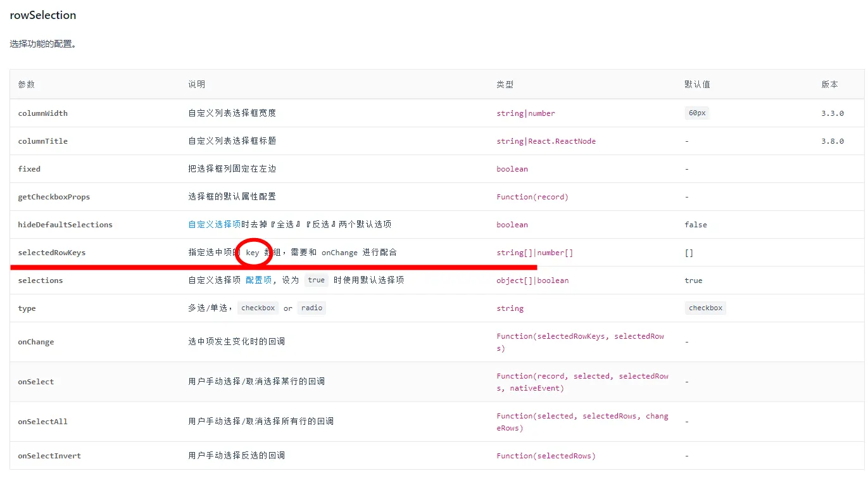Image resolution: width=868 pixels, height=478 pixels.
Task: Click the Function(selectedRowKeys, selectedRows) type
Action: [x=581, y=342]
